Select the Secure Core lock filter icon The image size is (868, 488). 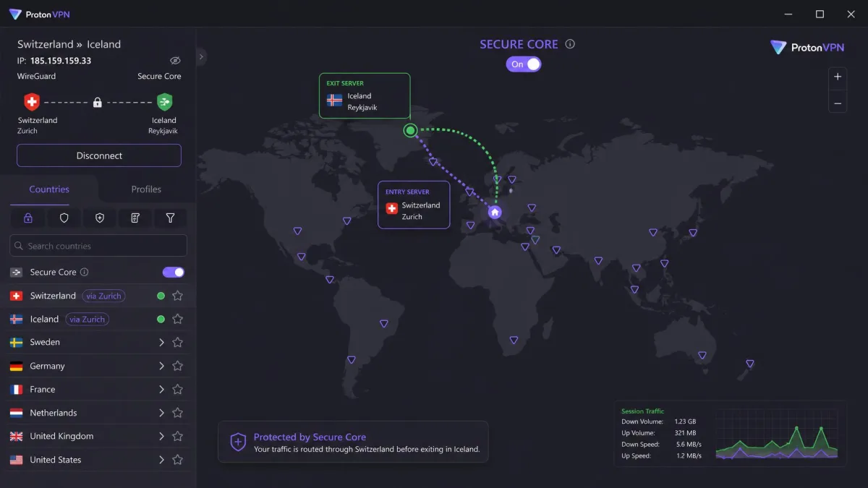tap(28, 218)
